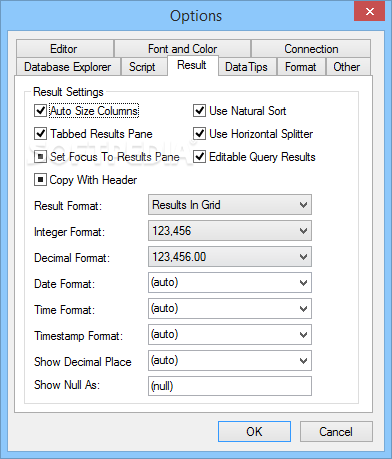Expand Show Decimal Place dropdown
392x459 pixels.
[230, 361]
